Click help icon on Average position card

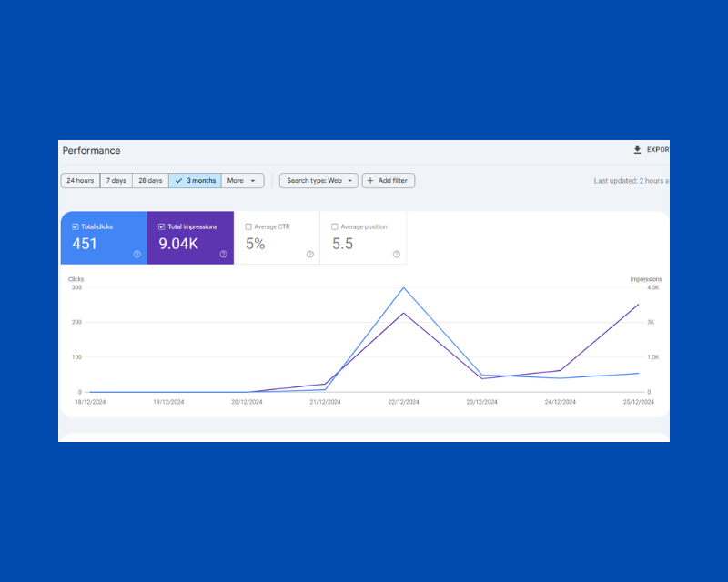click(396, 255)
